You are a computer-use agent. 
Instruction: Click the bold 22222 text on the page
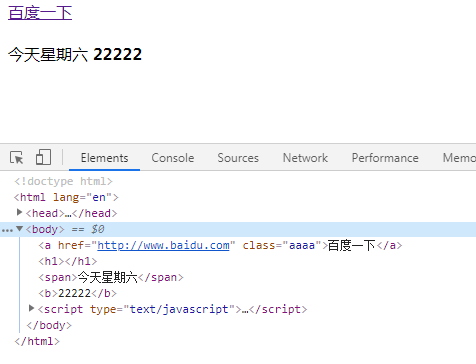[117, 54]
